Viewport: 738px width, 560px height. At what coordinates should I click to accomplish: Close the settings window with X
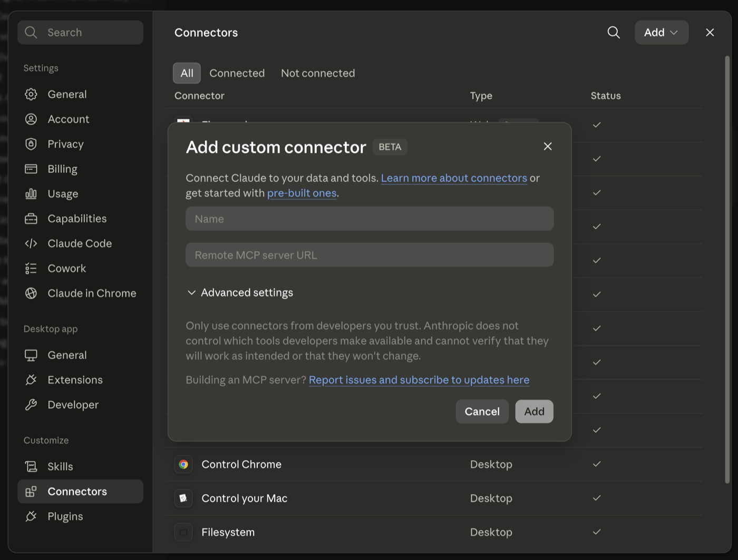click(710, 32)
